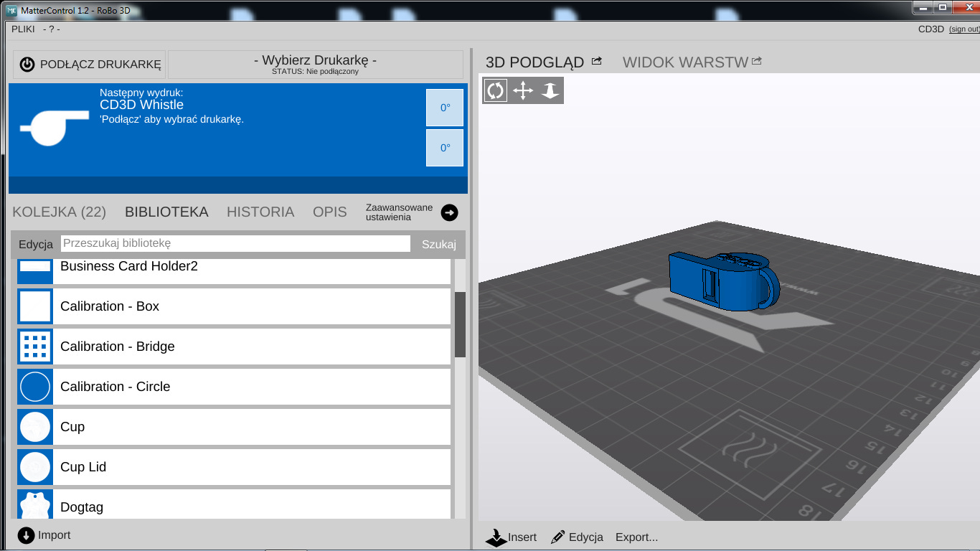Click the library list scrollbar thumb
The width and height of the screenshot is (980, 551).
click(460, 324)
